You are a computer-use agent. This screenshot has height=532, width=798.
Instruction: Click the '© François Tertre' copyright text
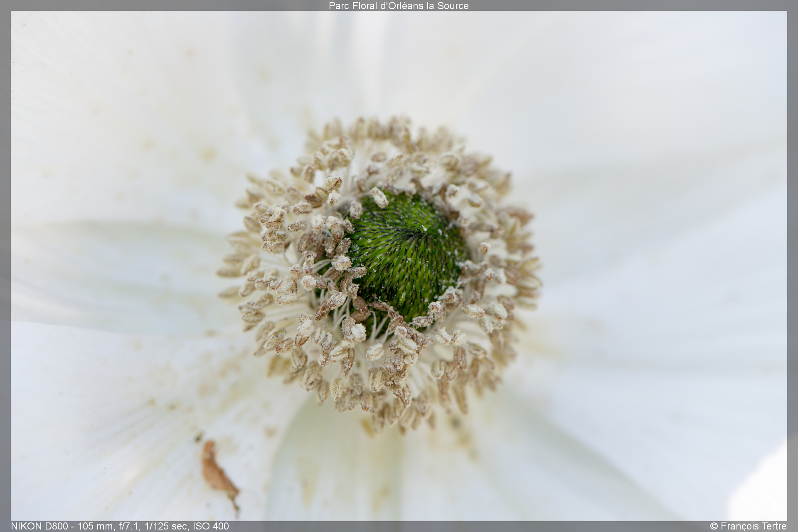click(x=748, y=526)
